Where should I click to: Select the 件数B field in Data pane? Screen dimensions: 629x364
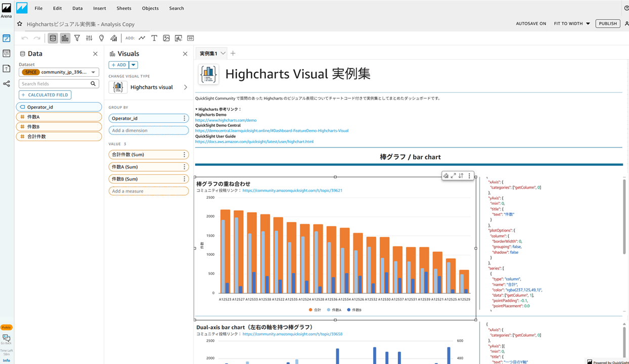coord(59,127)
